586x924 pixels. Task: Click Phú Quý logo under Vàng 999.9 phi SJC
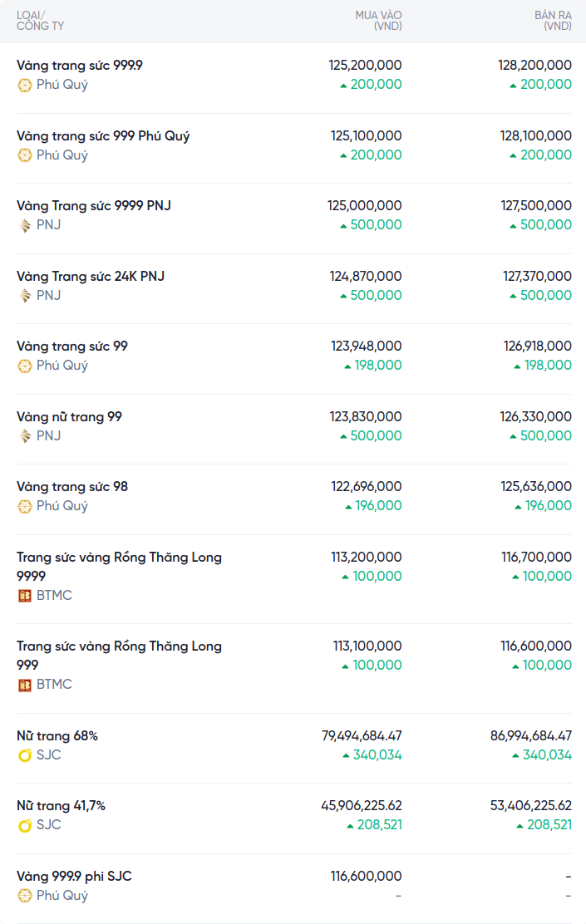point(25,896)
